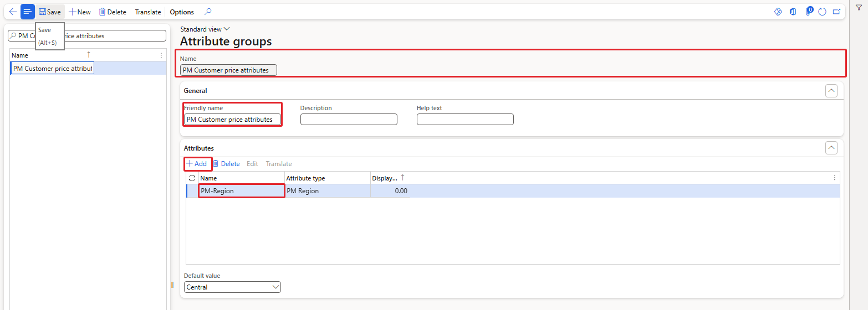868x310 pixels.
Task: Click the search magnifier in action bar
Action: point(208,12)
